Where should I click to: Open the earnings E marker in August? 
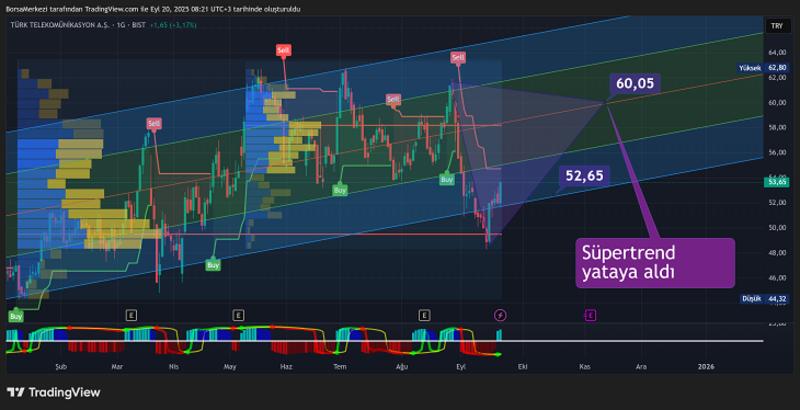click(x=424, y=316)
